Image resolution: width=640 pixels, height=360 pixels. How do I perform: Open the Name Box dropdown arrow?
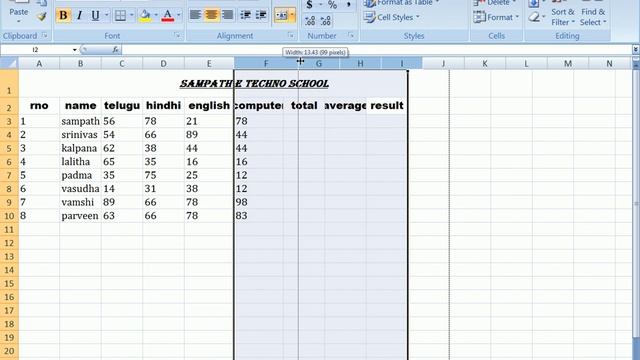click(74, 50)
